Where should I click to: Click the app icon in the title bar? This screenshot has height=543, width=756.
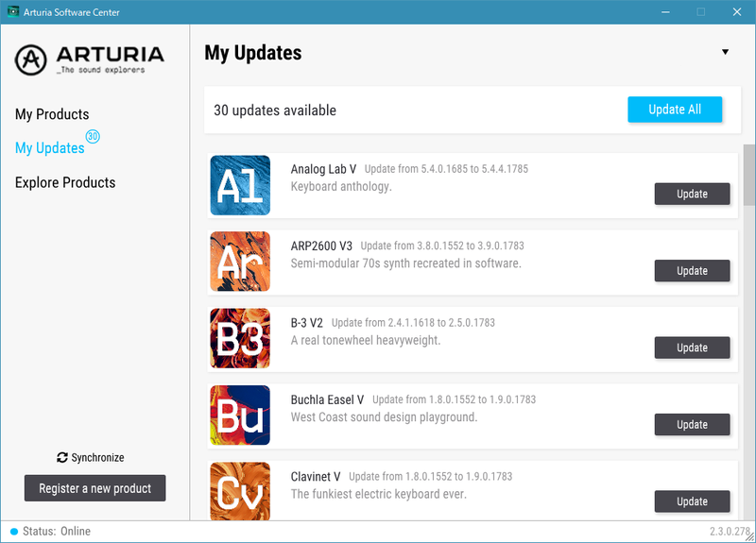click(x=13, y=11)
